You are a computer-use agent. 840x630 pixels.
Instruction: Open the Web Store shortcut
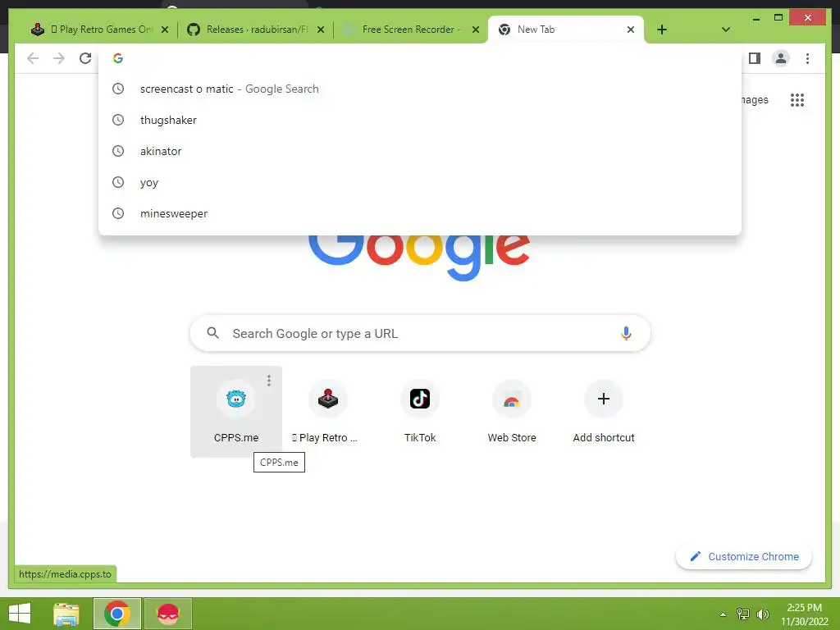point(512,412)
